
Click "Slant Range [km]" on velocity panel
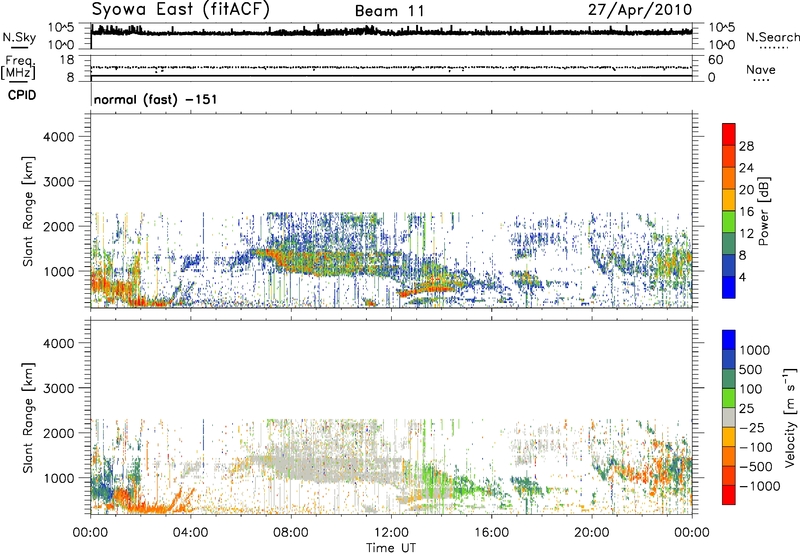(28, 418)
